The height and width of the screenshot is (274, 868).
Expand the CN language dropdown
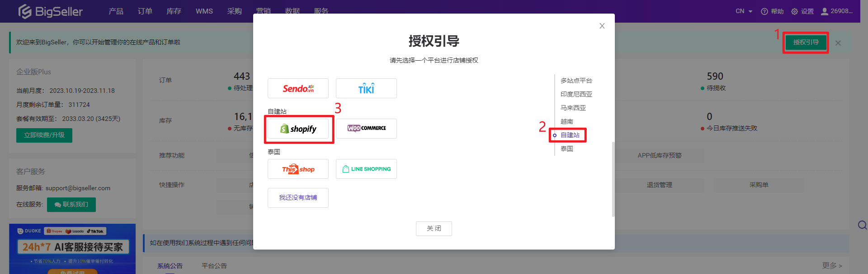[744, 11]
